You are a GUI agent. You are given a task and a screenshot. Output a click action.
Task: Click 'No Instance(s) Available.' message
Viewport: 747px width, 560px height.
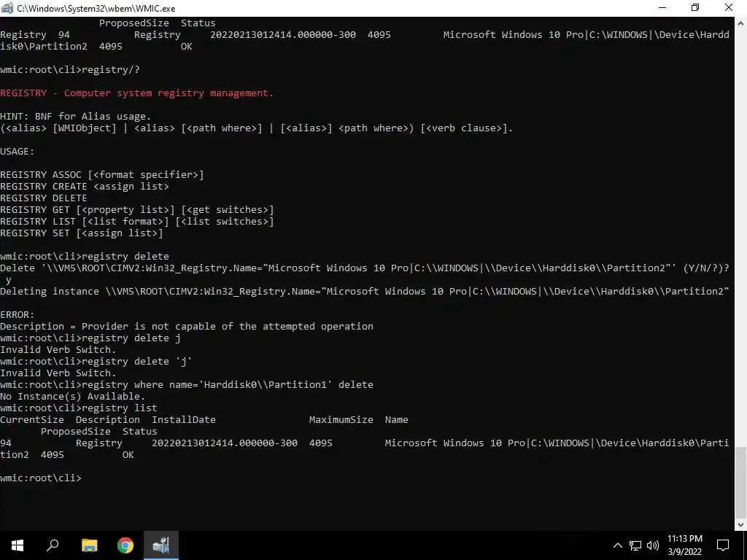tap(72, 396)
